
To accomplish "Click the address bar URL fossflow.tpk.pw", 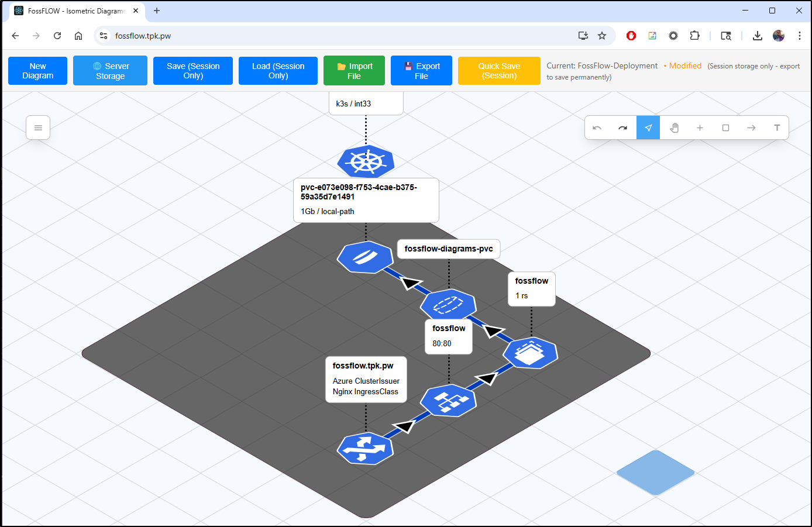I will tap(143, 36).
